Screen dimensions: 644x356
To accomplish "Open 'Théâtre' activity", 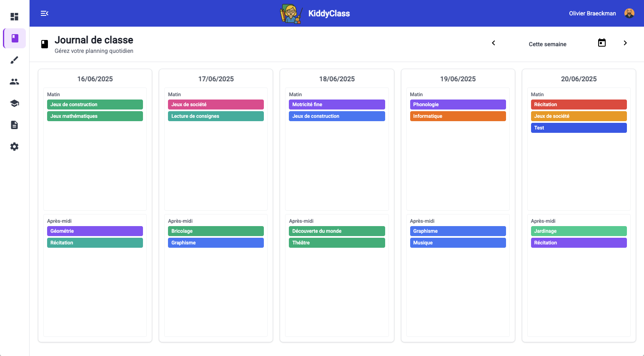I will (x=337, y=243).
